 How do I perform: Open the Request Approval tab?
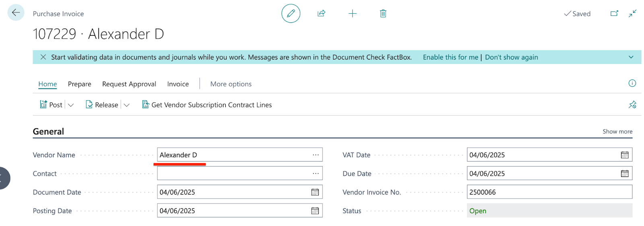(129, 84)
